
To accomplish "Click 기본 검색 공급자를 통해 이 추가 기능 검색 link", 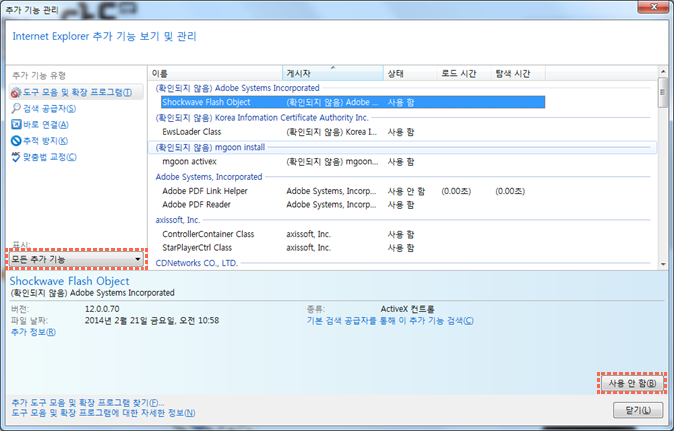I will click(x=390, y=321).
